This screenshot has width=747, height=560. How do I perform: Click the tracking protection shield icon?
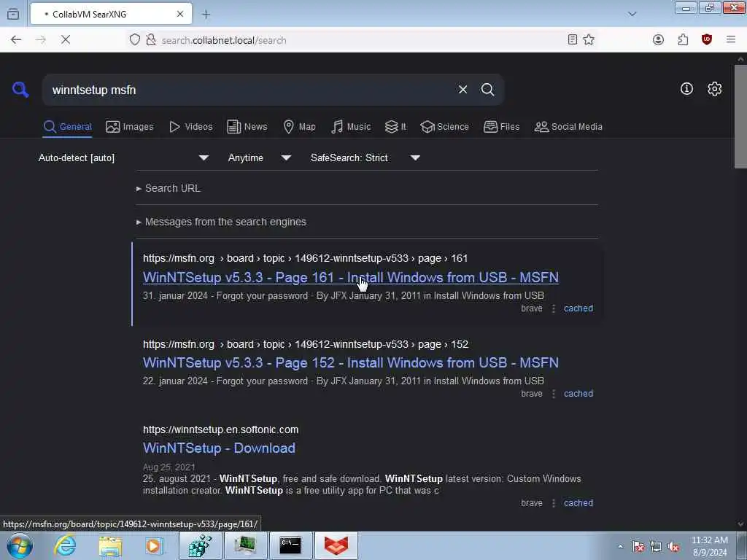click(135, 40)
